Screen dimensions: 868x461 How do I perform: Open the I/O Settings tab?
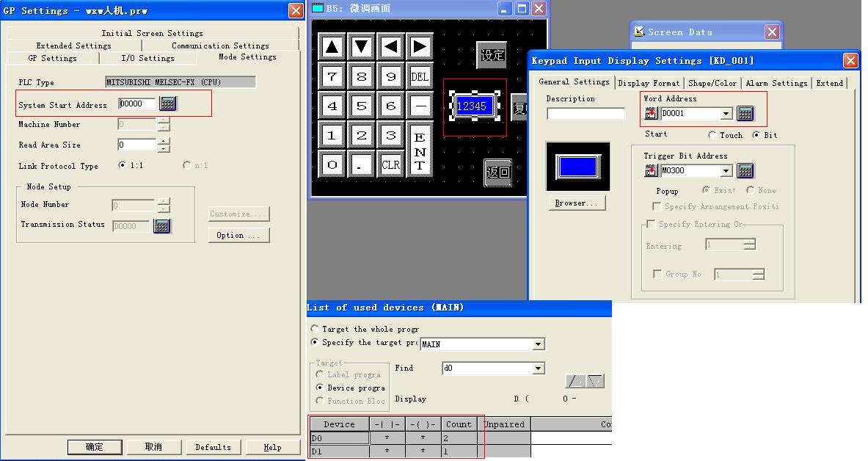pos(147,58)
